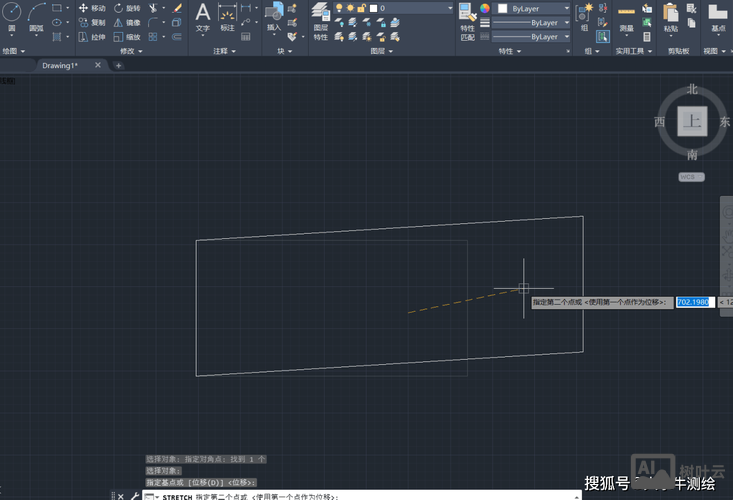The image size is (733, 500).
Task: Select the Scale (缩放) tool
Action: pyautogui.click(x=126, y=37)
